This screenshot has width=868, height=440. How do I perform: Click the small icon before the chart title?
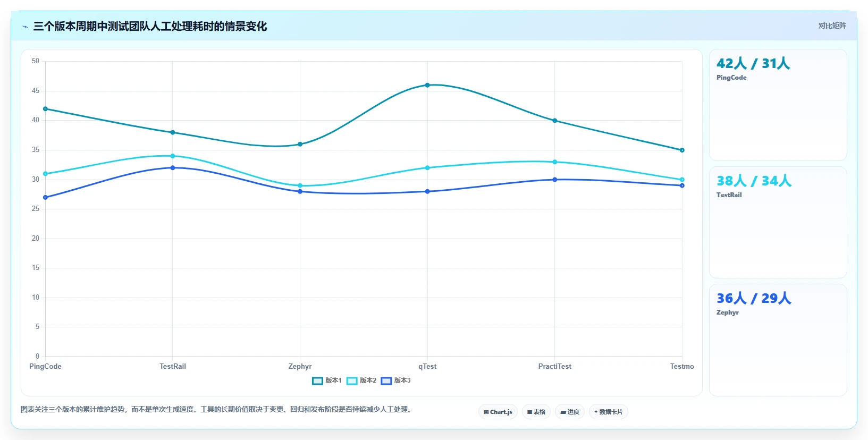[25, 27]
